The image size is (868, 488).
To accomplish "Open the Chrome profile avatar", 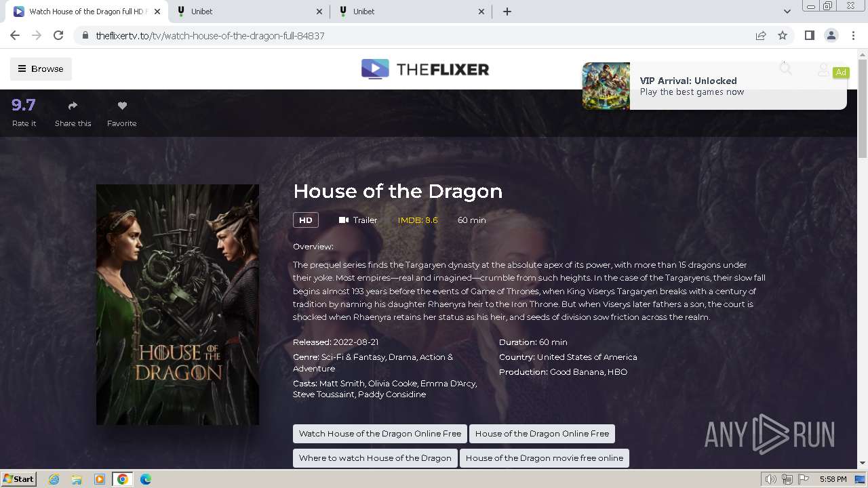I will coord(831,35).
